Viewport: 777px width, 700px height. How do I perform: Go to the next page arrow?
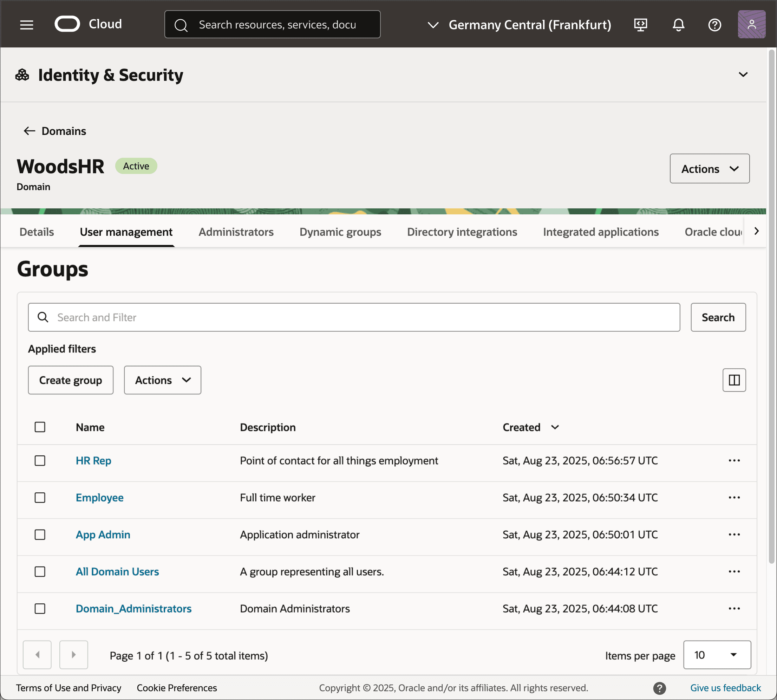click(73, 655)
